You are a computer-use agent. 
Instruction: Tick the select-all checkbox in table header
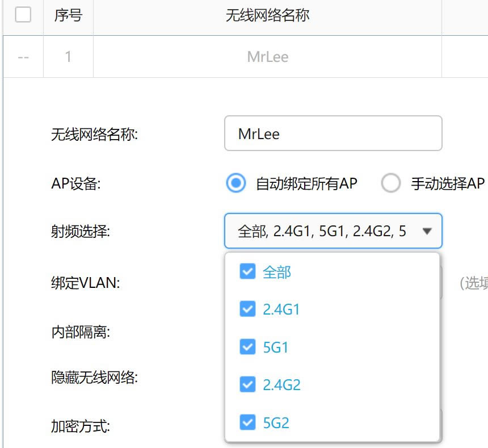tap(23, 15)
